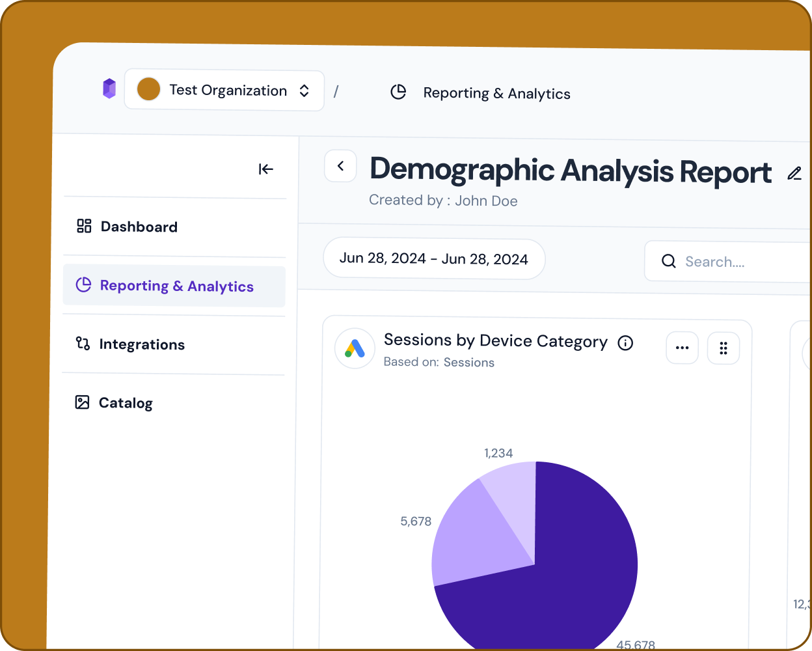Click the pie chart icon in breadcrumb
Screen dimensions: 812x651
398,92
